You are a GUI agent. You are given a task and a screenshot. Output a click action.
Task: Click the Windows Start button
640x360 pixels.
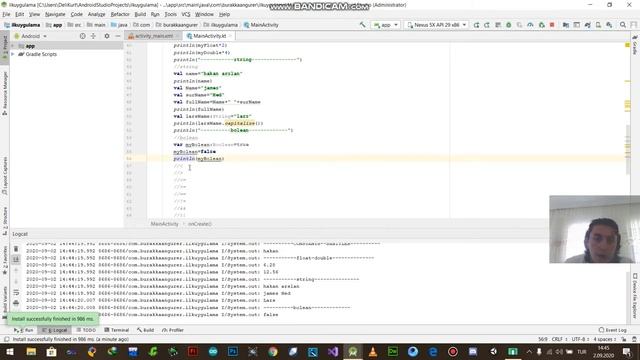point(10,351)
